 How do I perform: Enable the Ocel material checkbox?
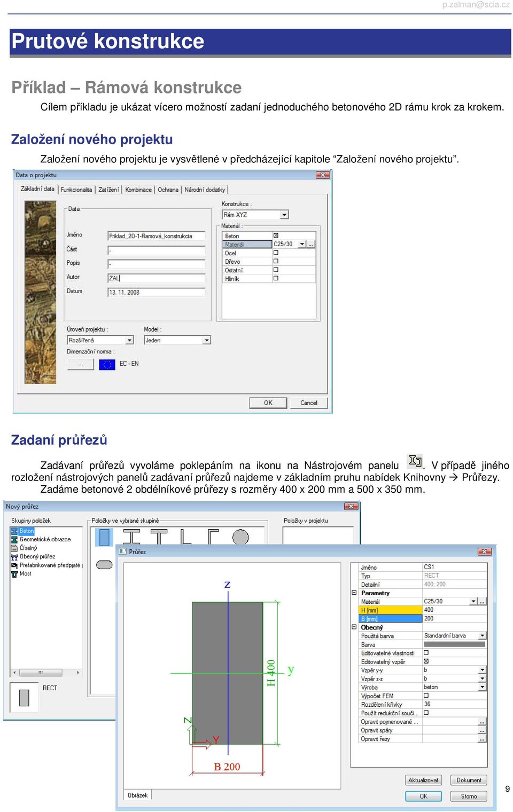coord(276,253)
